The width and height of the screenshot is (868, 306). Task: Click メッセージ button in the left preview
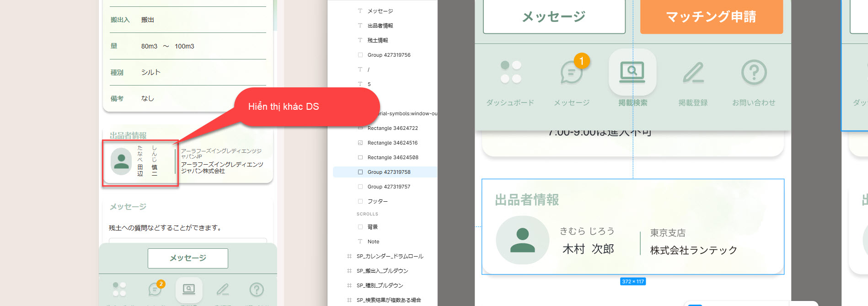188,258
